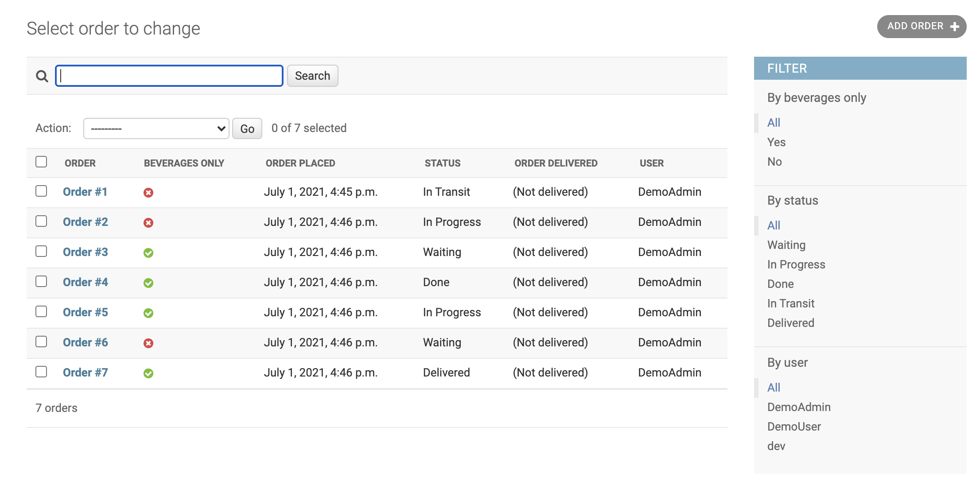Filter beverages only by No

(x=774, y=162)
